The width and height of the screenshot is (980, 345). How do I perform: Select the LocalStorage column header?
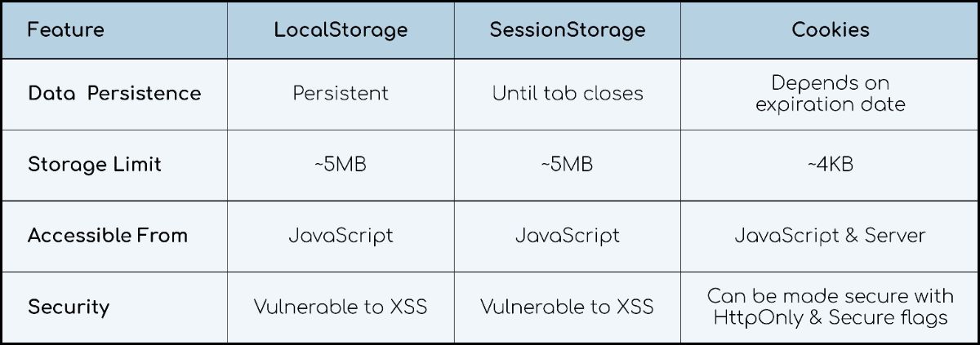341,30
